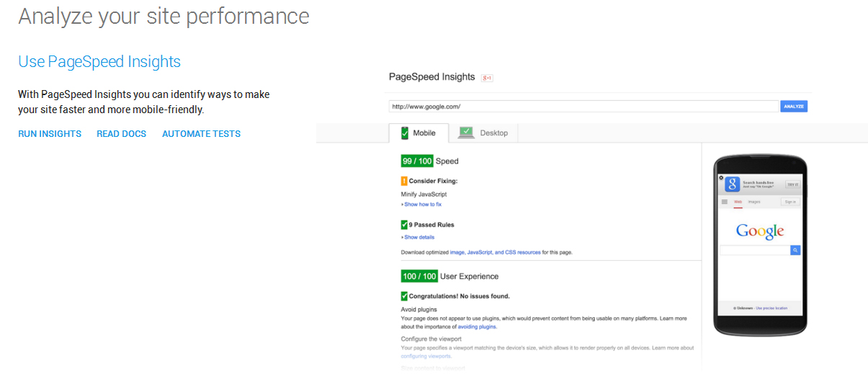Click '9 Passed Rules' label
Image resolution: width=868 pixels, height=374 pixels.
point(431,225)
